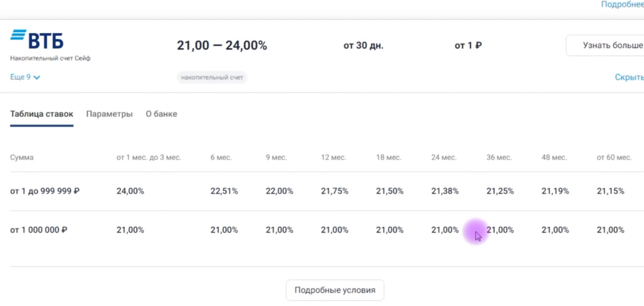The image size is (644, 306).
Task: Click the "21,38%" rate cell
Action: tap(445, 191)
